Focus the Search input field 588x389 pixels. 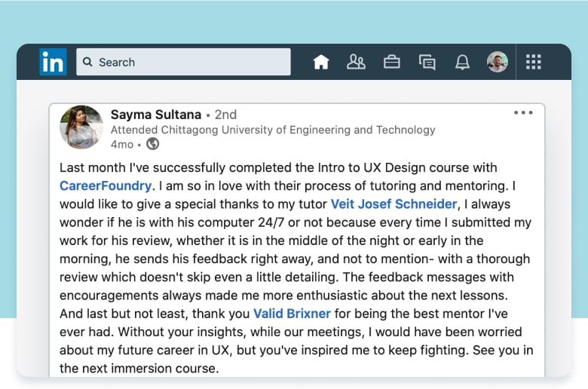(188, 62)
